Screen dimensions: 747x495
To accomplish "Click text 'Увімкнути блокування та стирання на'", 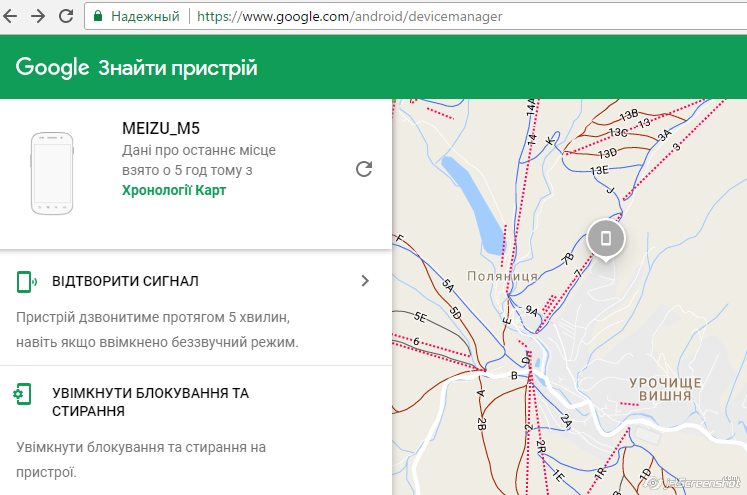I will click(x=141, y=447).
